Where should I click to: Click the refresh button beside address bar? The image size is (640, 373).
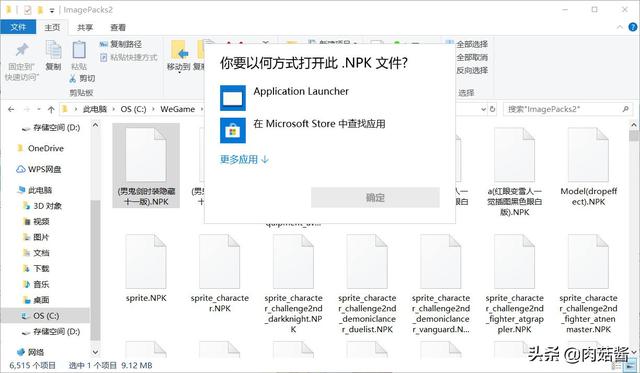pos(493,109)
